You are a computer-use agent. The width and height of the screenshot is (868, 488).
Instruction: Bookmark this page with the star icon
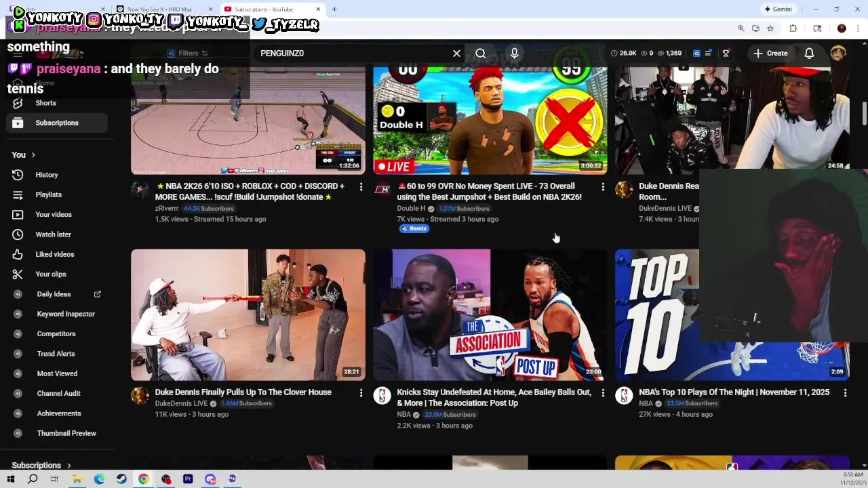tap(770, 28)
